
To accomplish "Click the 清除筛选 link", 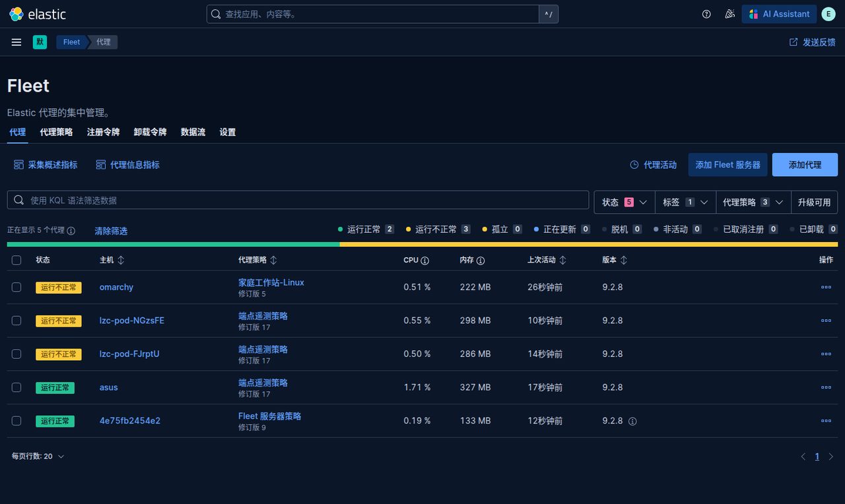I will click(111, 231).
